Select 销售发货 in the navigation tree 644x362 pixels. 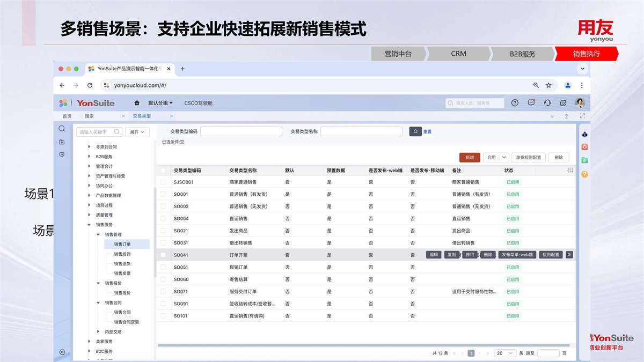(x=122, y=254)
